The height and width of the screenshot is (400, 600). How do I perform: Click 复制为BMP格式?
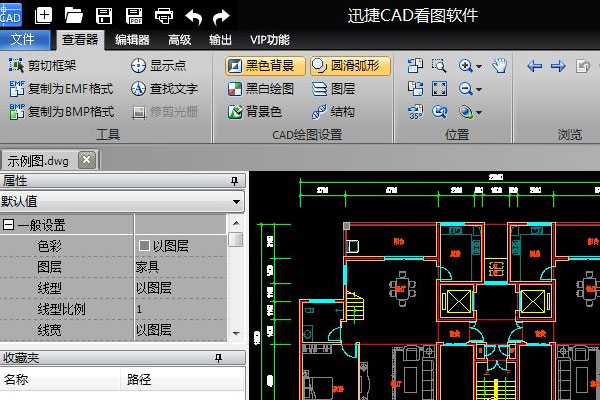[62, 112]
